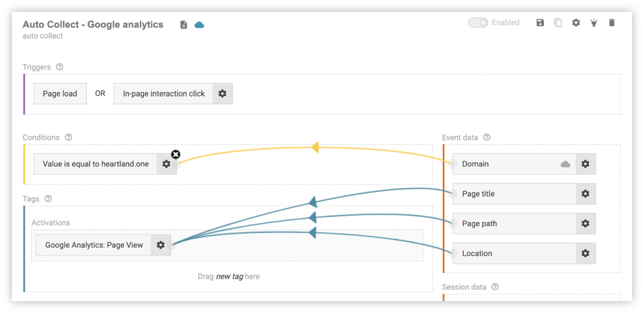Open settings for In-page interaction click trigger
644x313 pixels.
(x=223, y=94)
